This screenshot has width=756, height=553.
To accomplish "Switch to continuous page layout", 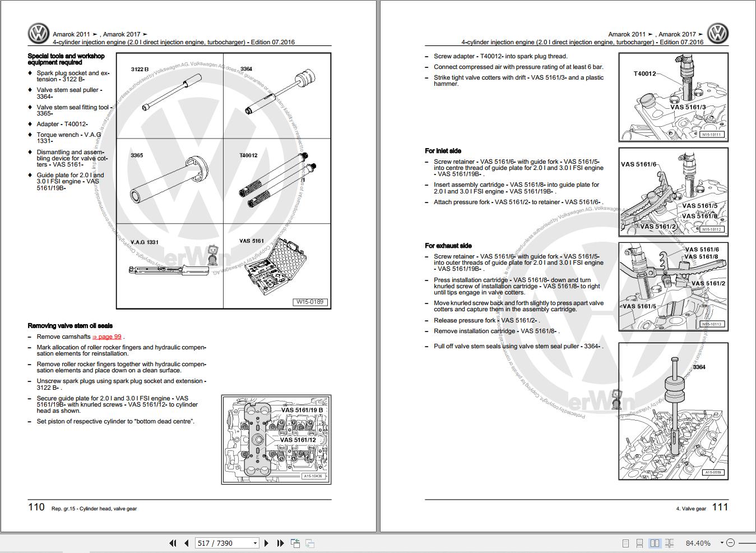I will (640, 543).
